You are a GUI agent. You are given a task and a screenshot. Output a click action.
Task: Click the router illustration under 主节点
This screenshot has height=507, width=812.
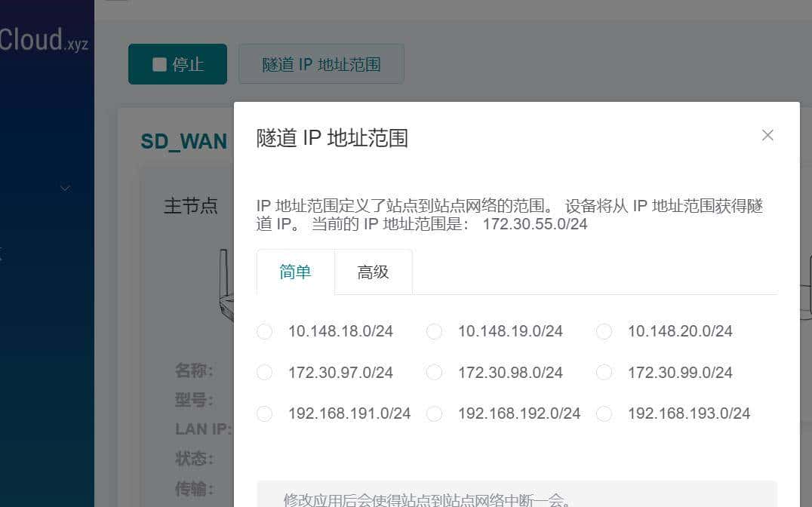pyautogui.click(x=226, y=283)
